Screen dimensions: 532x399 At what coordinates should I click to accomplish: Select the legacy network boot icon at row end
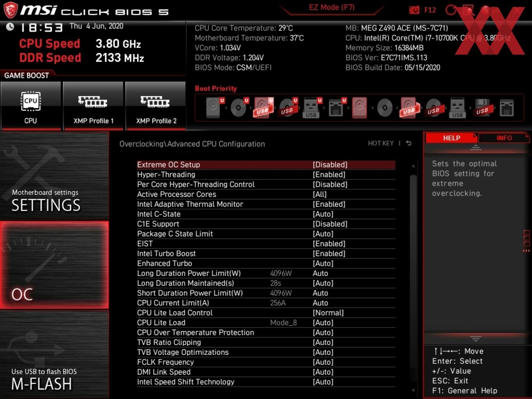507,108
